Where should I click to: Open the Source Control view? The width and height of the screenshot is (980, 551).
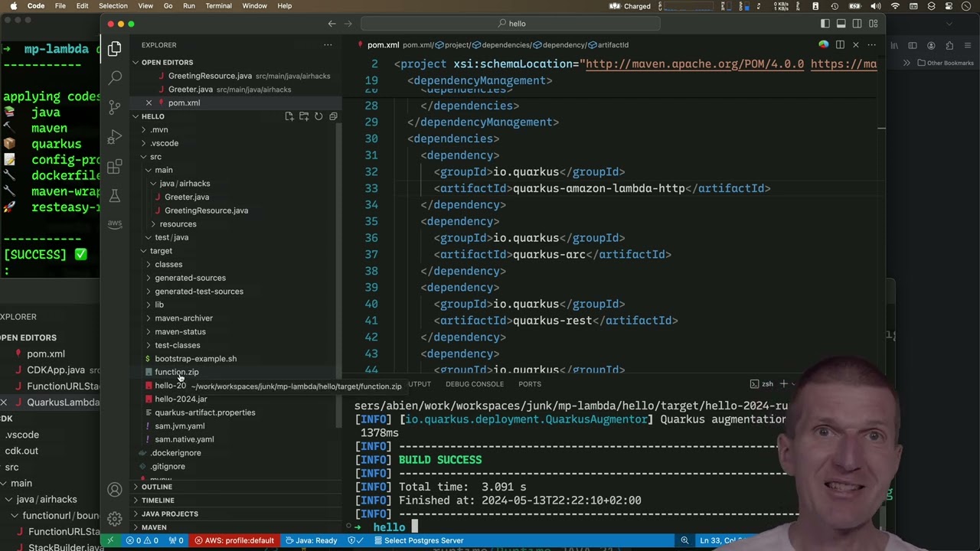115,107
